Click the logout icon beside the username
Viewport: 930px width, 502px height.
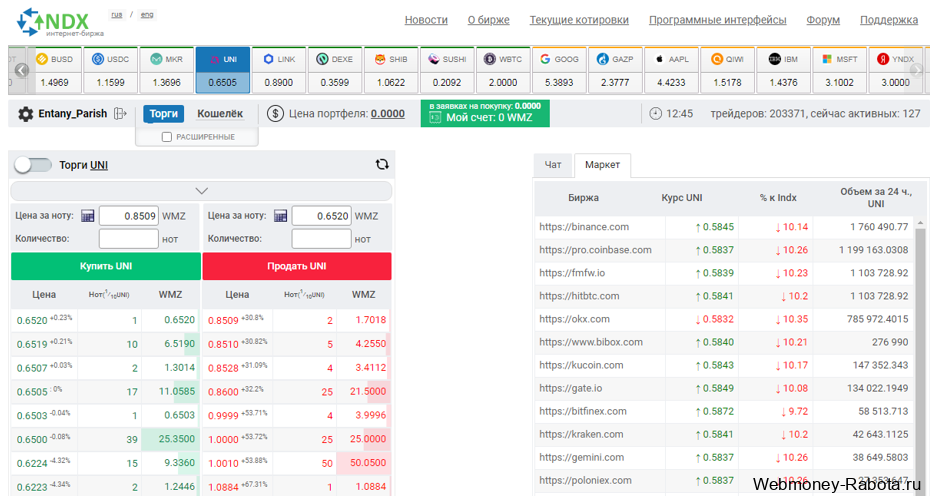click(120, 113)
